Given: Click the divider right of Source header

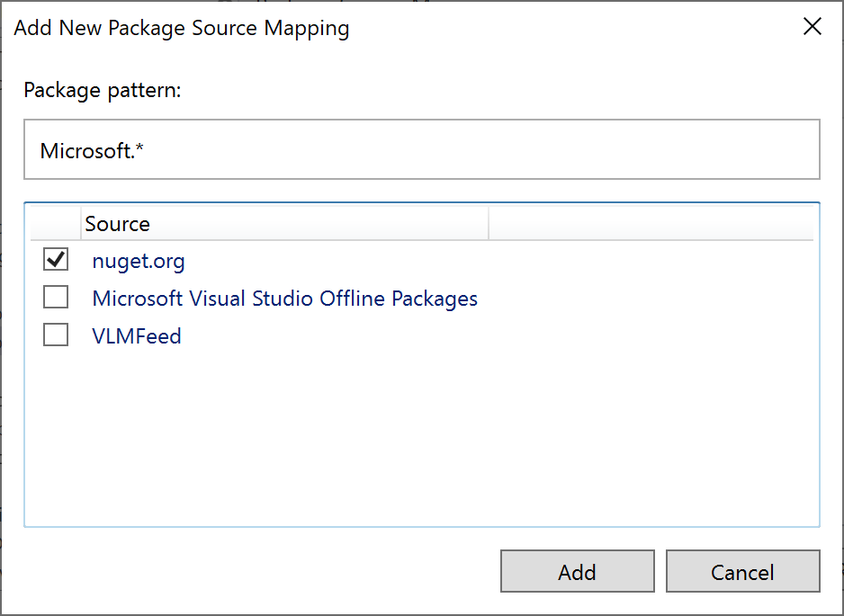Looking at the screenshot, I should [x=489, y=224].
